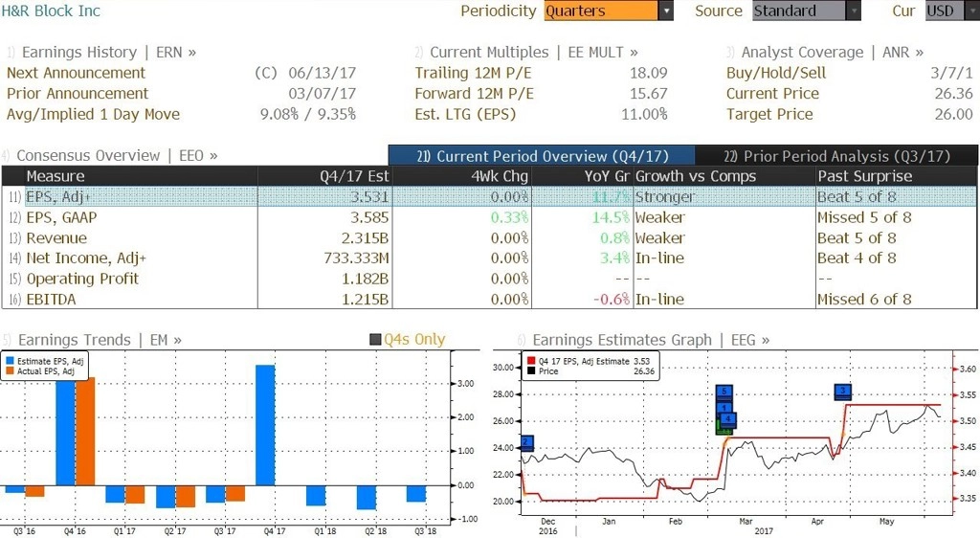Open Current Multiples EE MULT link
The image size is (980, 538).
tap(534, 53)
